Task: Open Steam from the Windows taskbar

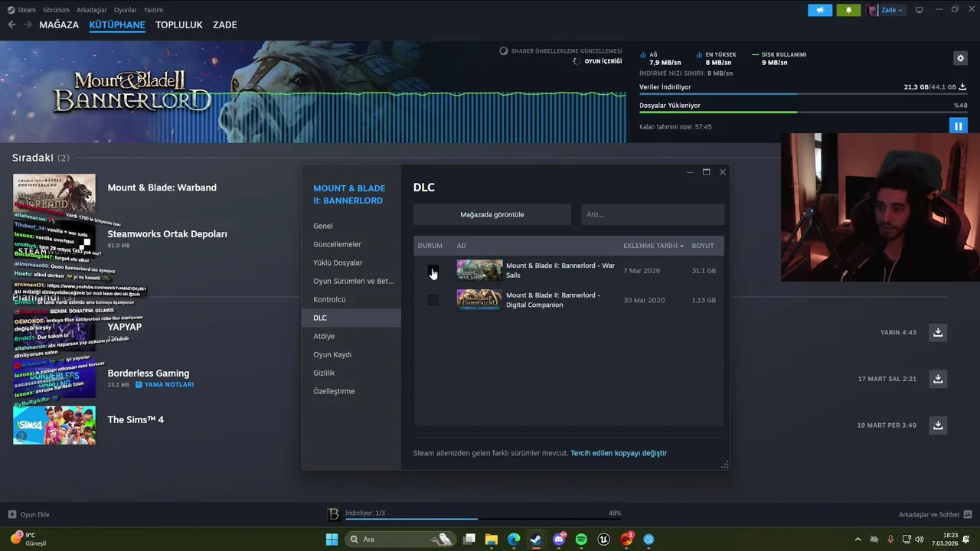Action: 536,540
